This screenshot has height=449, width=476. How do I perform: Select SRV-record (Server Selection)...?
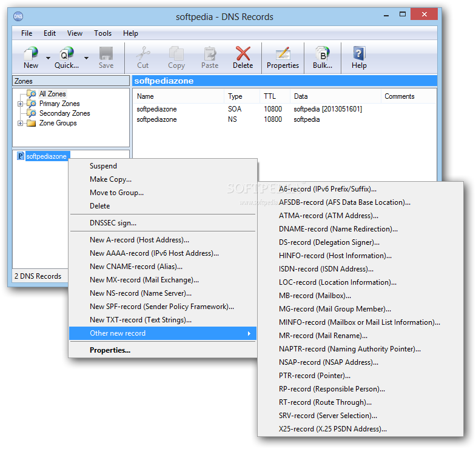pos(360,416)
